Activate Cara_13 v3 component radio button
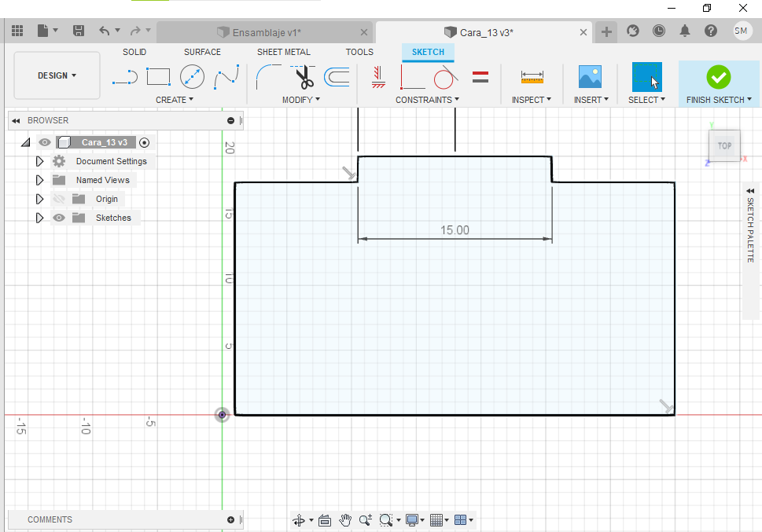 pos(145,142)
